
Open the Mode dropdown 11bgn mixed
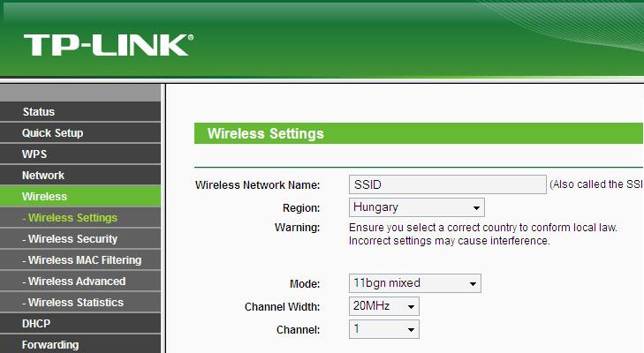(415, 283)
